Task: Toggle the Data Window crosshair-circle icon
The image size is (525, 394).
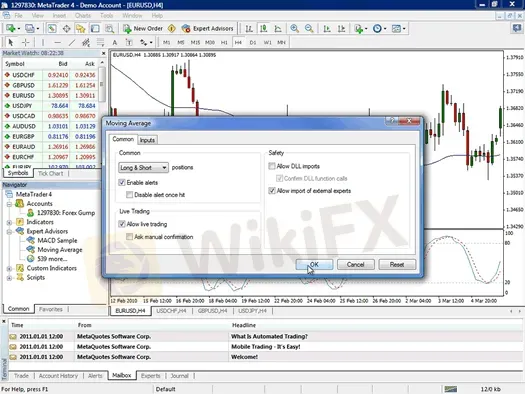Action: tap(66, 28)
